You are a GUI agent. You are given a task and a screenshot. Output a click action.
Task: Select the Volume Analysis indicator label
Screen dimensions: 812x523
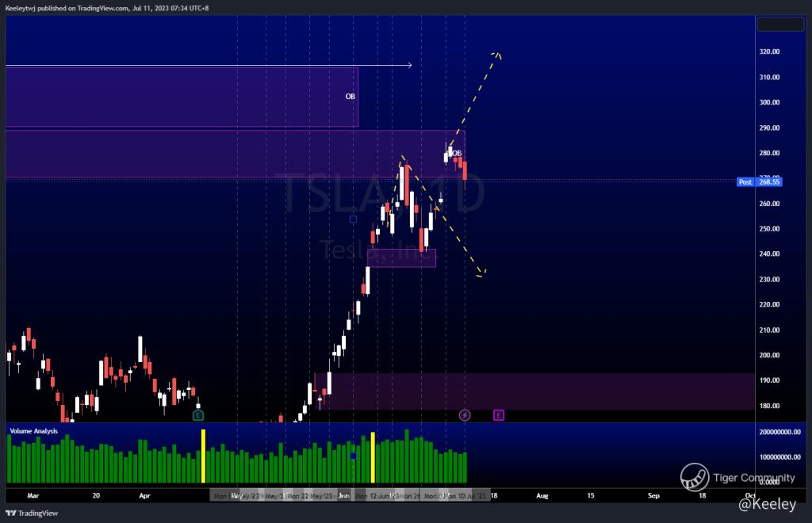point(33,431)
